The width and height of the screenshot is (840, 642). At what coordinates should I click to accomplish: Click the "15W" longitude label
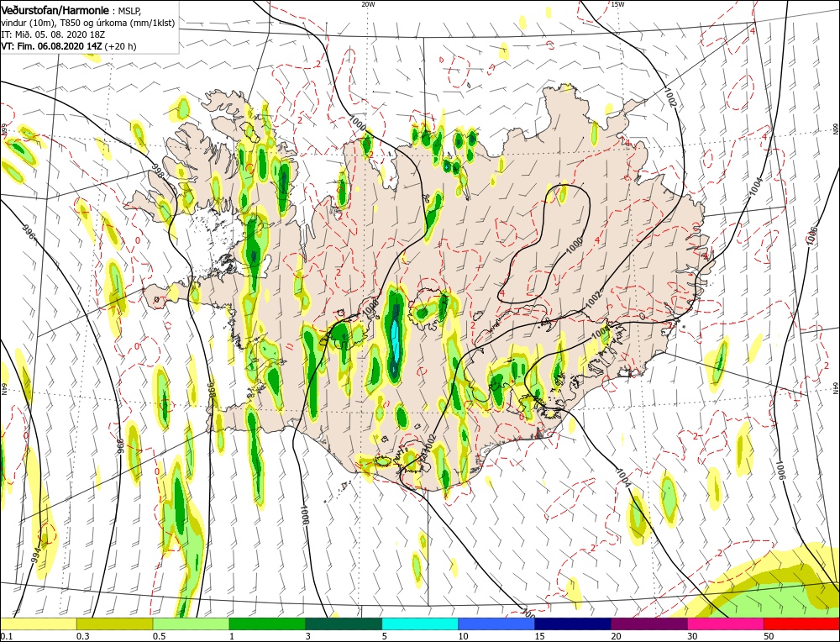617,4
